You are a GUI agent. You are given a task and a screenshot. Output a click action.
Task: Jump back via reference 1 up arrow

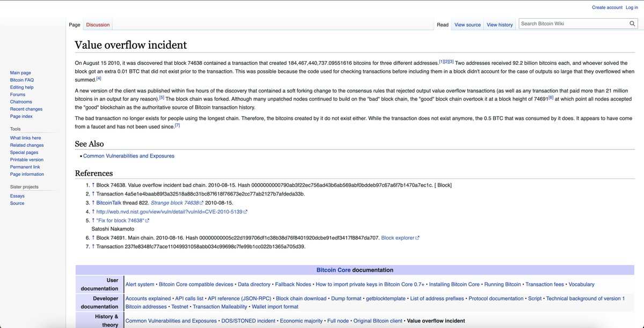(x=93, y=185)
